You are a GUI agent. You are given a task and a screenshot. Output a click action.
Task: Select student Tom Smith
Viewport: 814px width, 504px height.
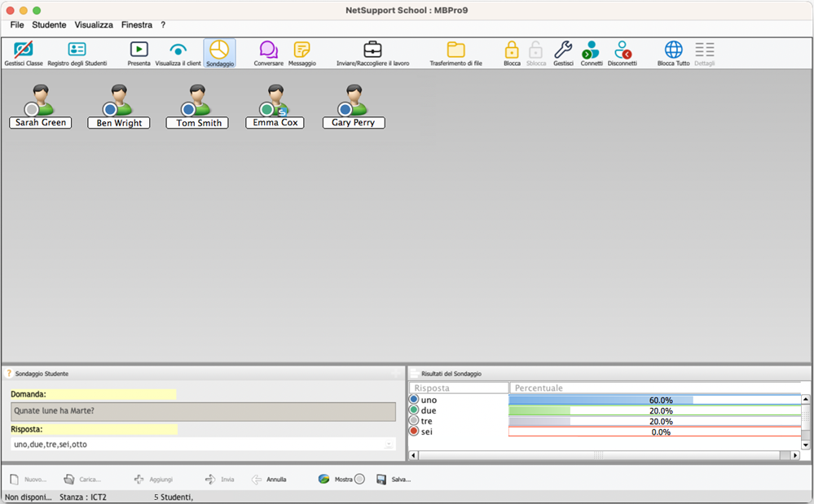[197, 107]
